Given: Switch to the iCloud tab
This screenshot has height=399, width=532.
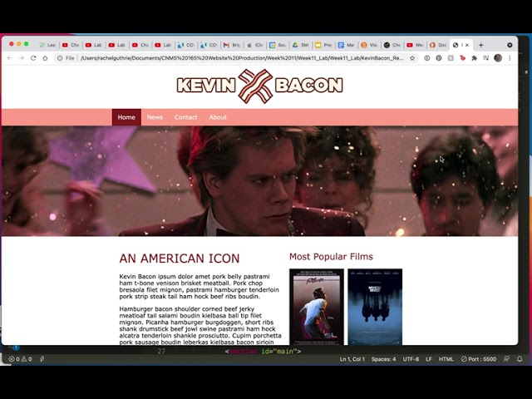Looking at the screenshot, I should coord(255,45).
